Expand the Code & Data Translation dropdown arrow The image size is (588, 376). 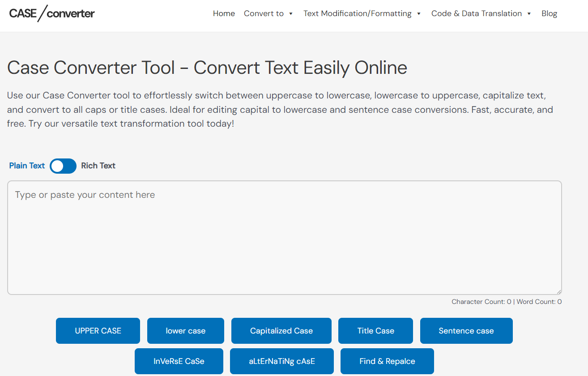(x=529, y=14)
